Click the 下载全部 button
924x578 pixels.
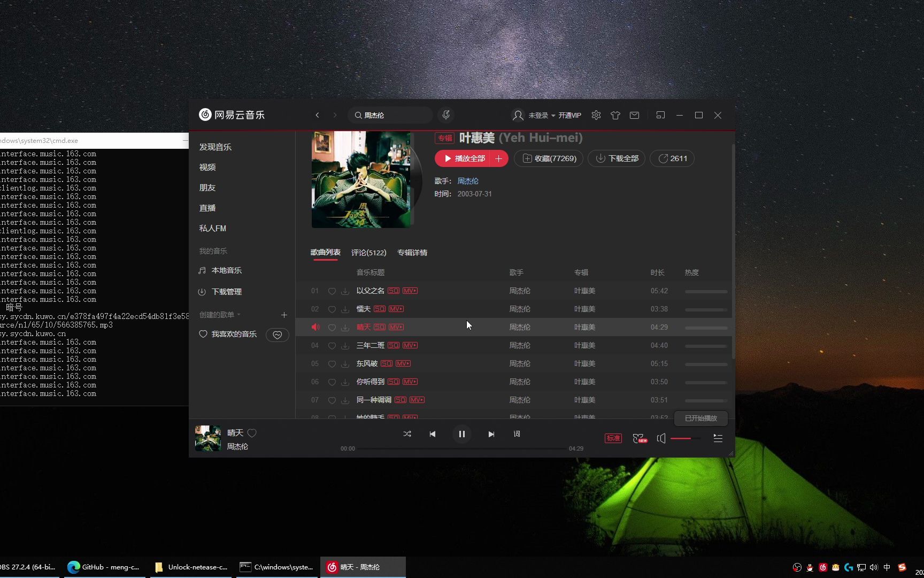coord(617,158)
